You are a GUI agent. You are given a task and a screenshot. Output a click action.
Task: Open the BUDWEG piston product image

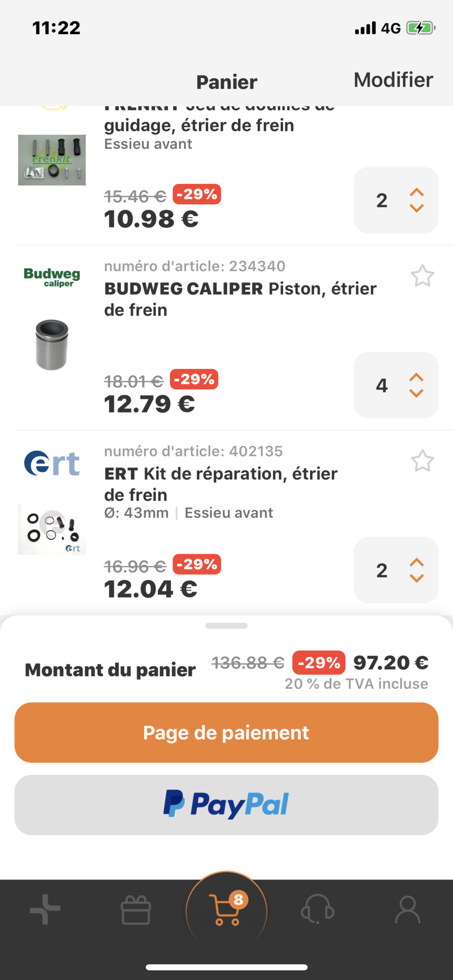52,345
